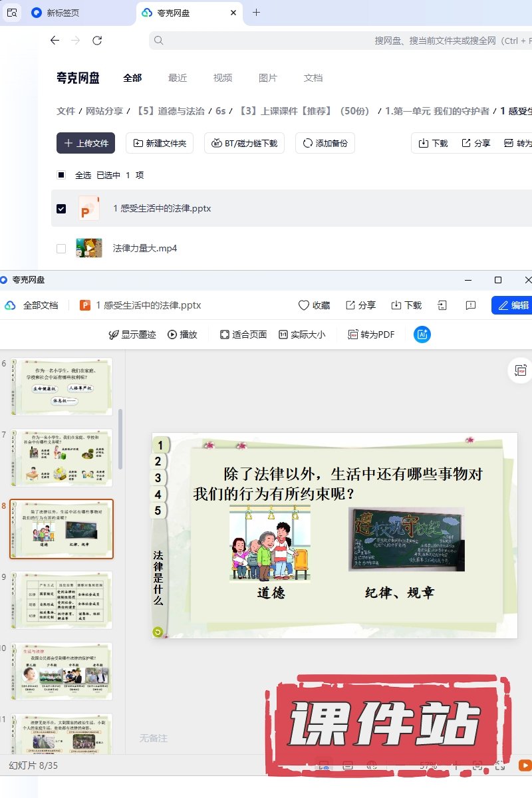The image size is (532, 798).
Task: Switch to the 视频 category tab
Action: point(223,78)
